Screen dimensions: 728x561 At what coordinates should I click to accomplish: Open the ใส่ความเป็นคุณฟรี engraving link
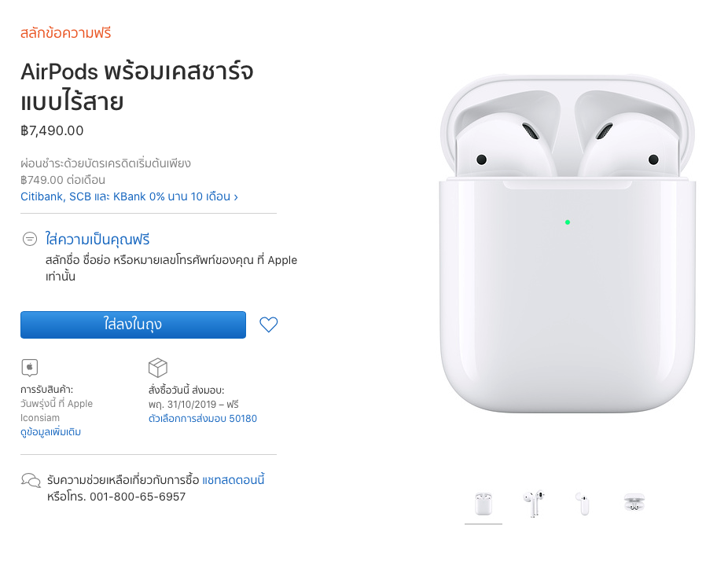(x=97, y=240)
